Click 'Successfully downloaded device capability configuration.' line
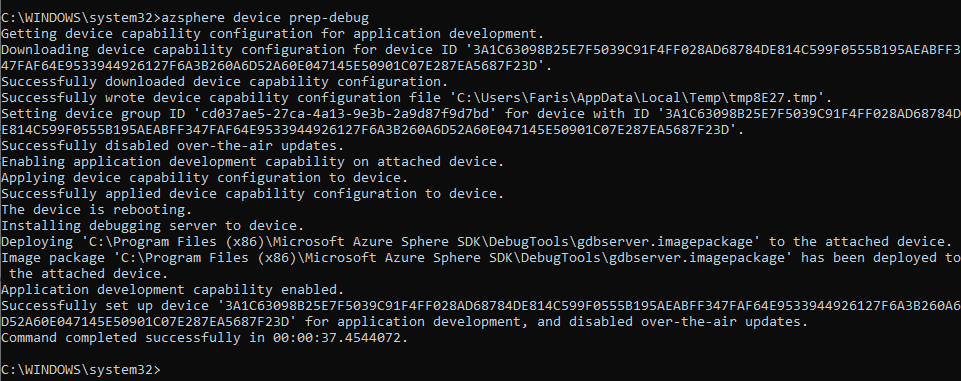This screenshot has height=381, width=961. [x=225, y=81]
